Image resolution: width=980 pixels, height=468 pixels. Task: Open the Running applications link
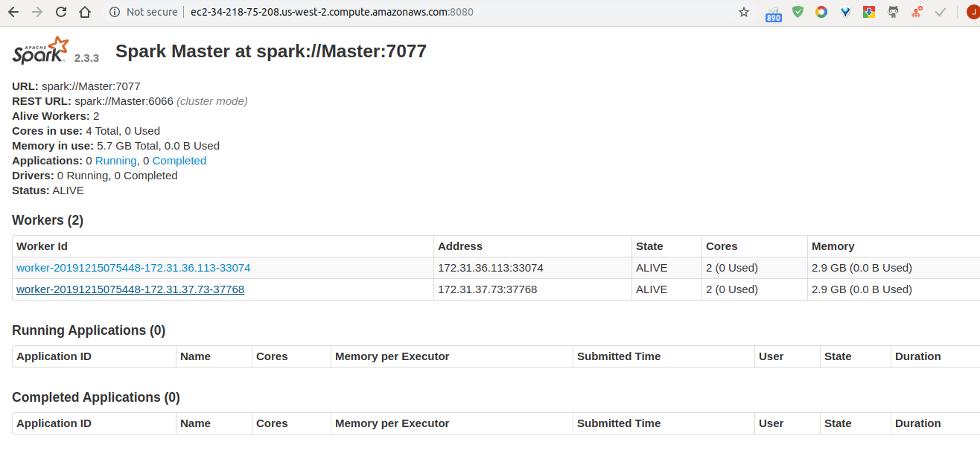(x=115, y=161)
